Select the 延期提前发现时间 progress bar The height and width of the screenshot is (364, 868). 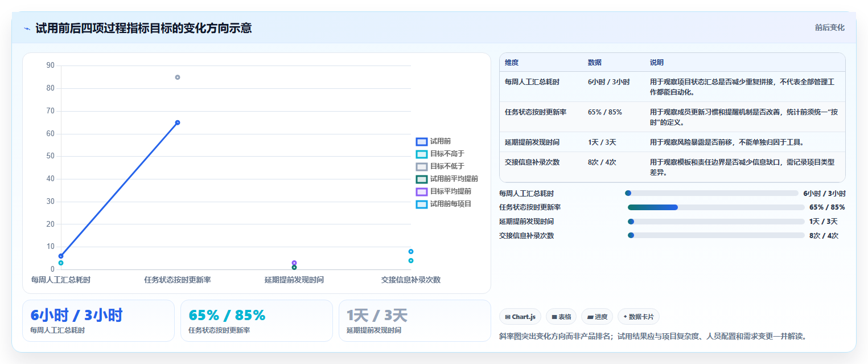[716, 222]
